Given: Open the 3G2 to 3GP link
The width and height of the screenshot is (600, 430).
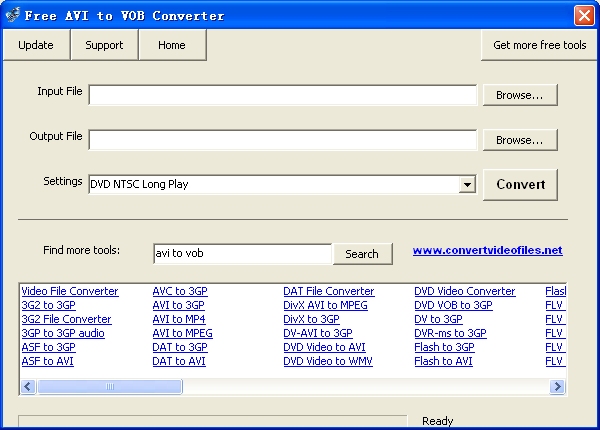Looking at the screenshot, I should (x=49, y=305).
